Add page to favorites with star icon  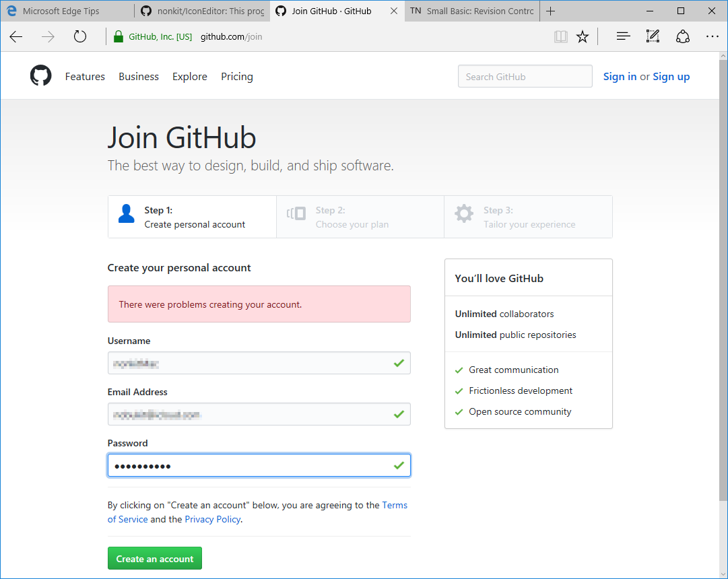[x=583, y=36]
